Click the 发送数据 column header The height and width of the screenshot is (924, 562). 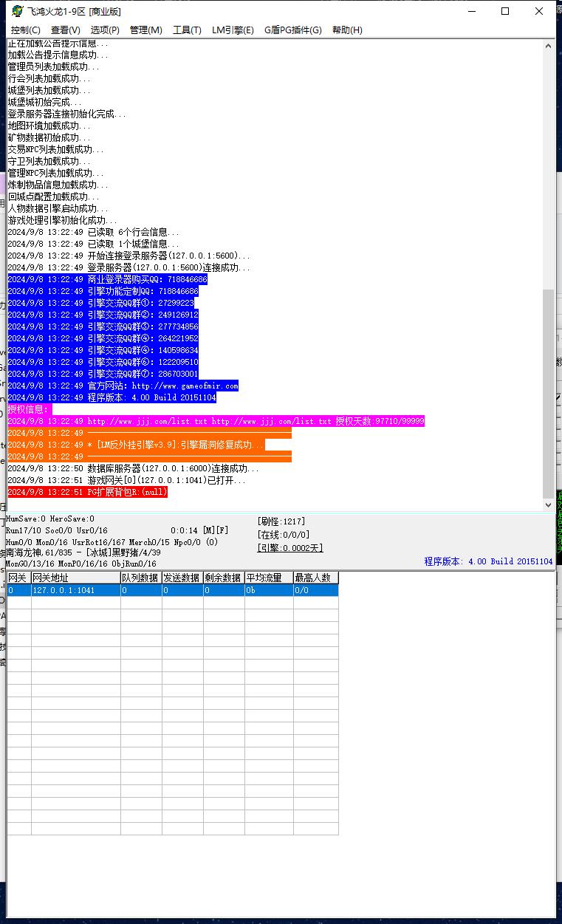[x=182, y=578]
